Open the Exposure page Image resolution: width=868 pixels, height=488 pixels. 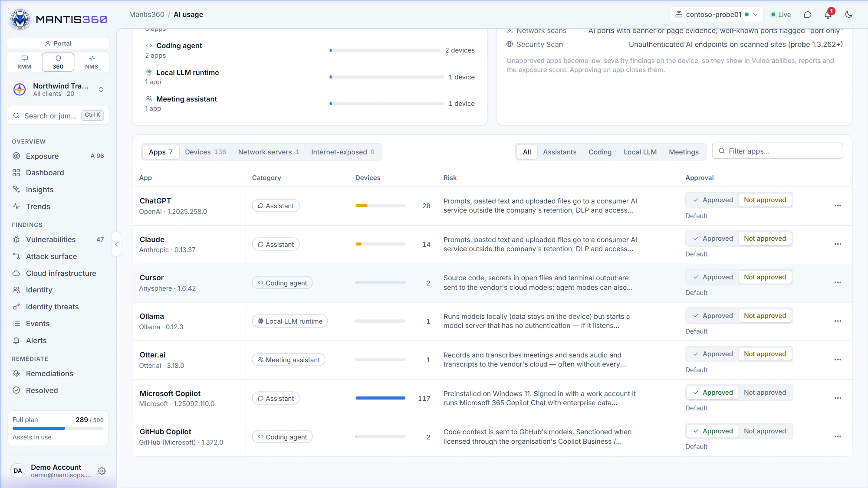[58, 156]
